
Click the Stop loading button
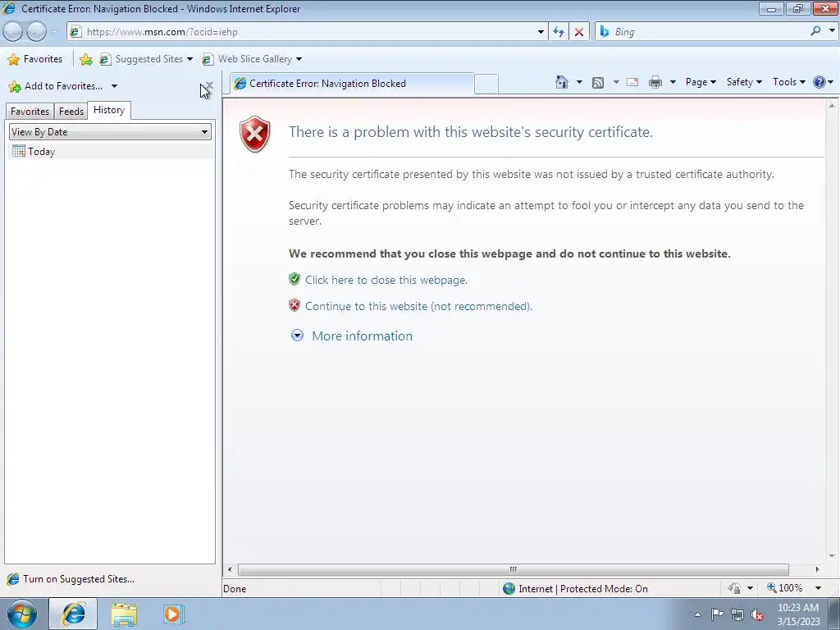579,32
